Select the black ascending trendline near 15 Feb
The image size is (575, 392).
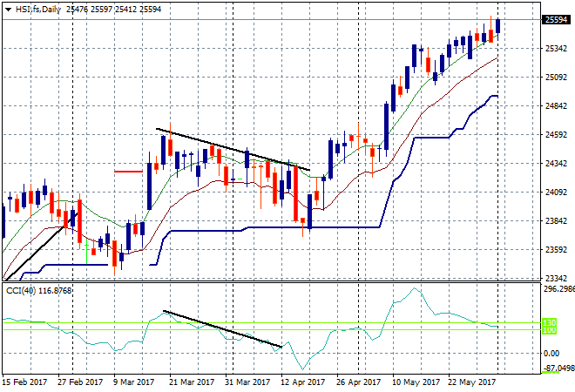pos(40,247)
